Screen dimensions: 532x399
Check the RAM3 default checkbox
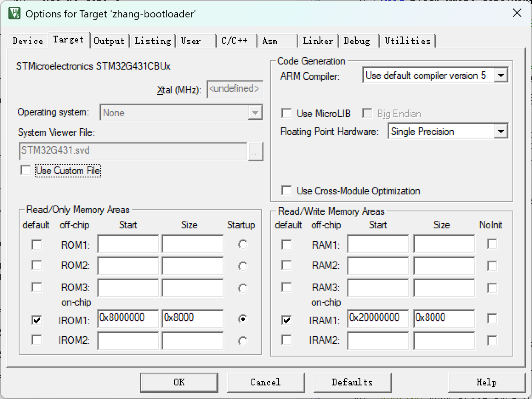tap(287, 287)
